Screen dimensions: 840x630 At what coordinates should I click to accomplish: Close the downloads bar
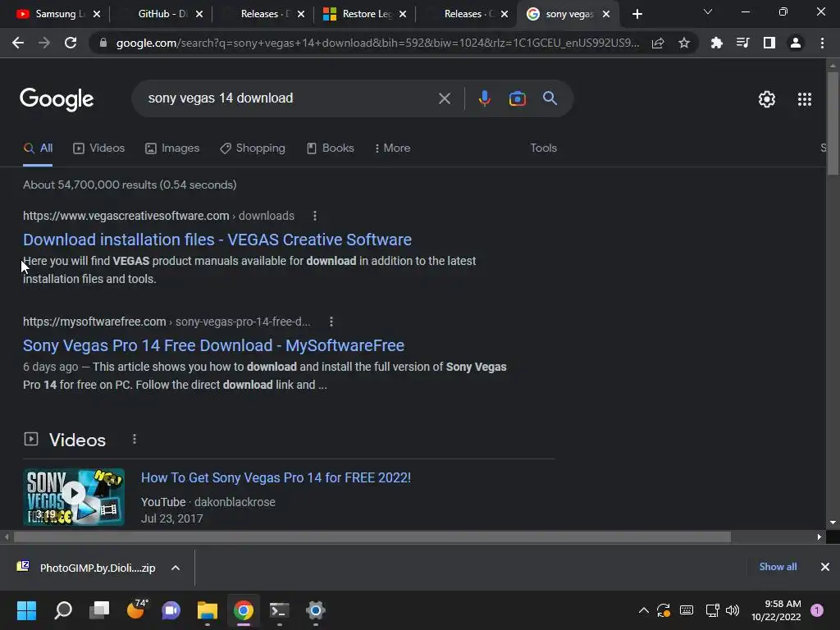click(x=825, y=567)
